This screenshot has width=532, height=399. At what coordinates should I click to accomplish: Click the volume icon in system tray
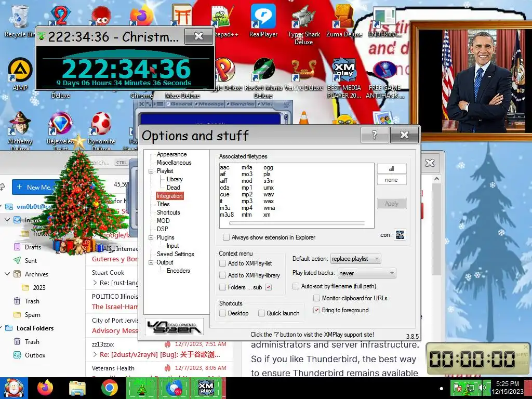point(481,388)
